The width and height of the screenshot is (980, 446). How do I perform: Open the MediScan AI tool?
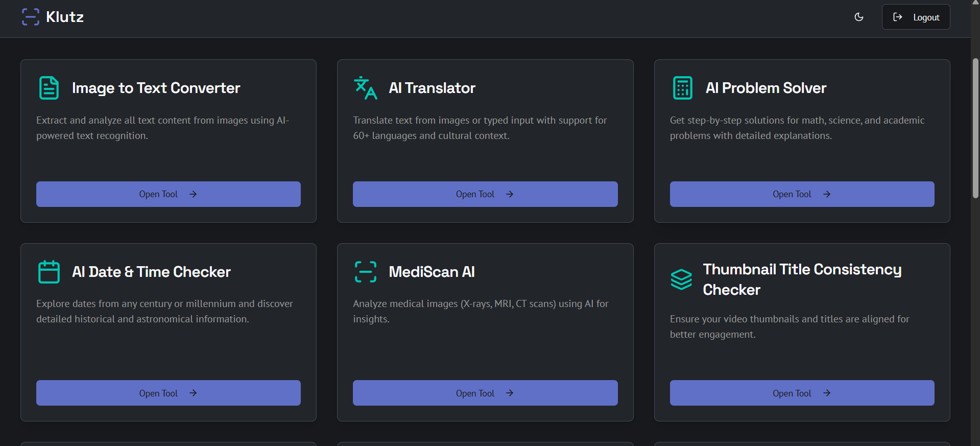[485, 393]
